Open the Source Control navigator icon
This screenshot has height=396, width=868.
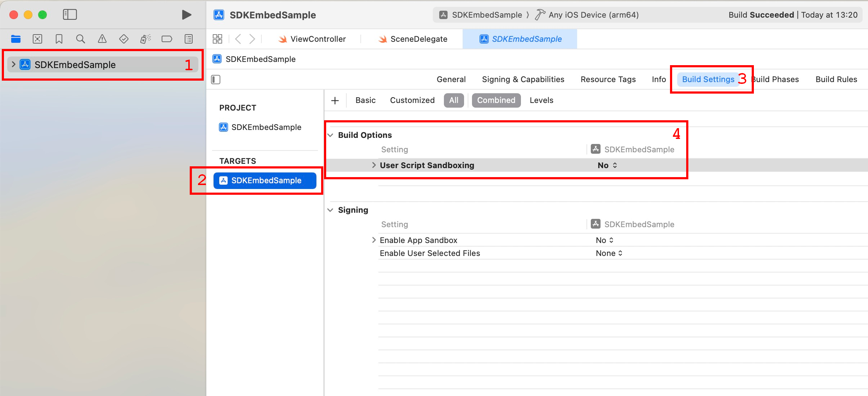tap(37, 39)
